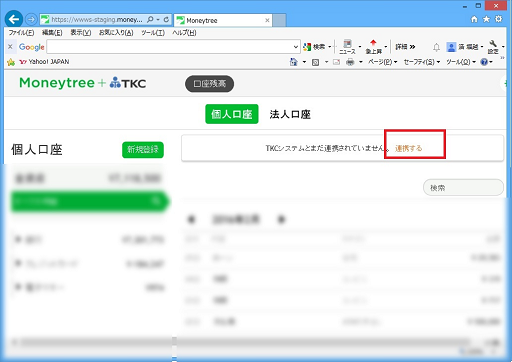512x362 pixels.
Task: Click the browser forward arrow button
Action: tap(31, 20)
